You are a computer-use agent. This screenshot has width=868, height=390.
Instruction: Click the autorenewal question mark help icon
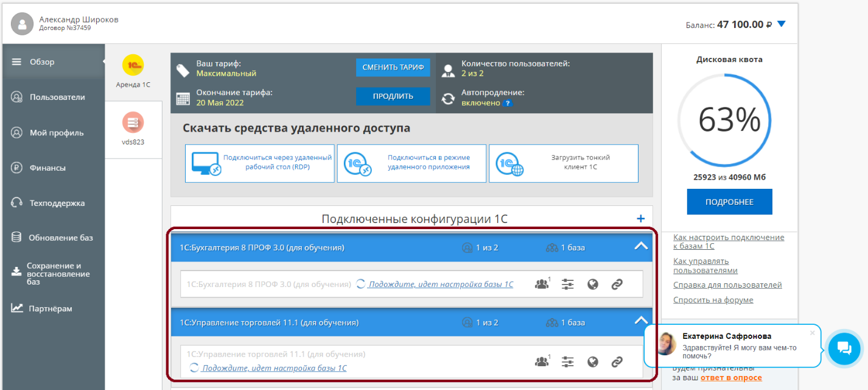(x=508, y=103)
